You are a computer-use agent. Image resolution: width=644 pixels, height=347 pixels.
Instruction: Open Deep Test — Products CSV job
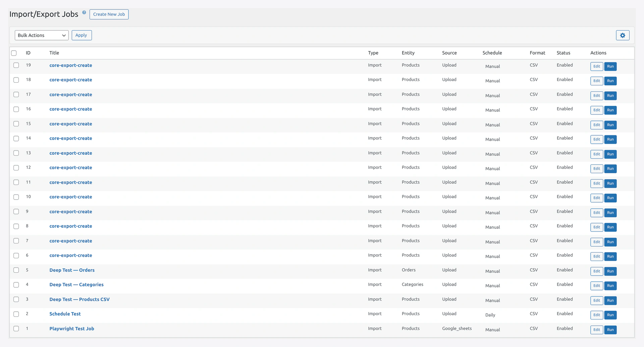click(x=79, y=299)
